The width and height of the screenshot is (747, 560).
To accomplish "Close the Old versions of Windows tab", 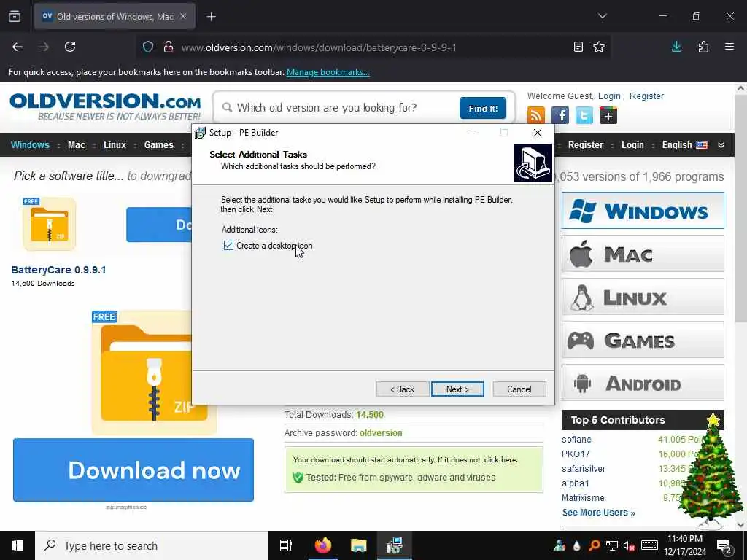I will click(183, 16).
